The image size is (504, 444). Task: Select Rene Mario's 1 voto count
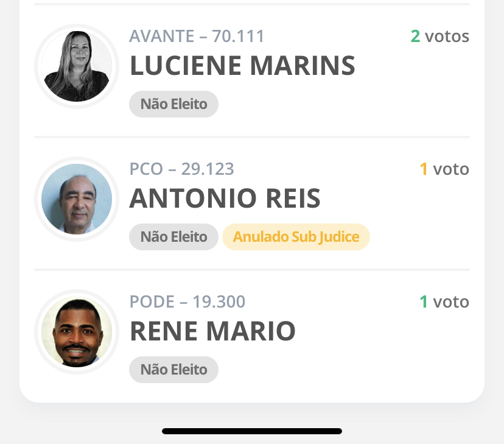pos(444,302)
